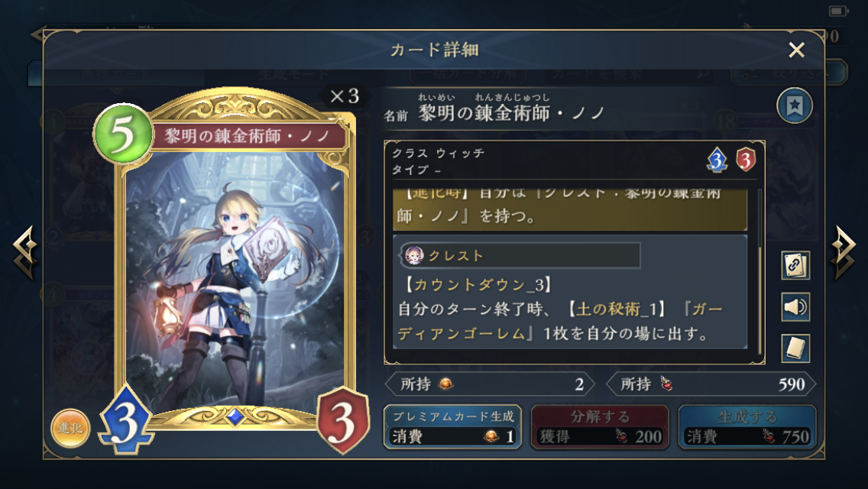The width and height of the screenshot is (868, 489).
Task: Click the green cost 5 orb
Action: [x=123, y=134]
